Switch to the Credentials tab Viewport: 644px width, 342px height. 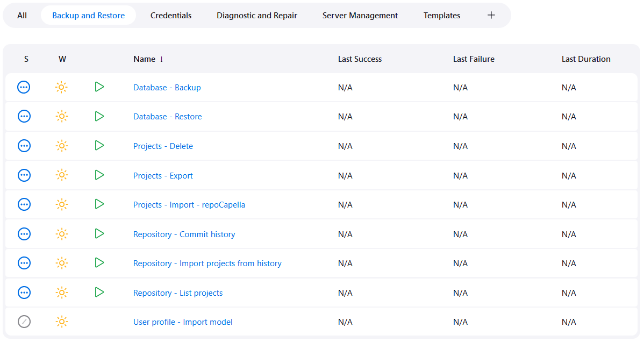click(171, 16)
